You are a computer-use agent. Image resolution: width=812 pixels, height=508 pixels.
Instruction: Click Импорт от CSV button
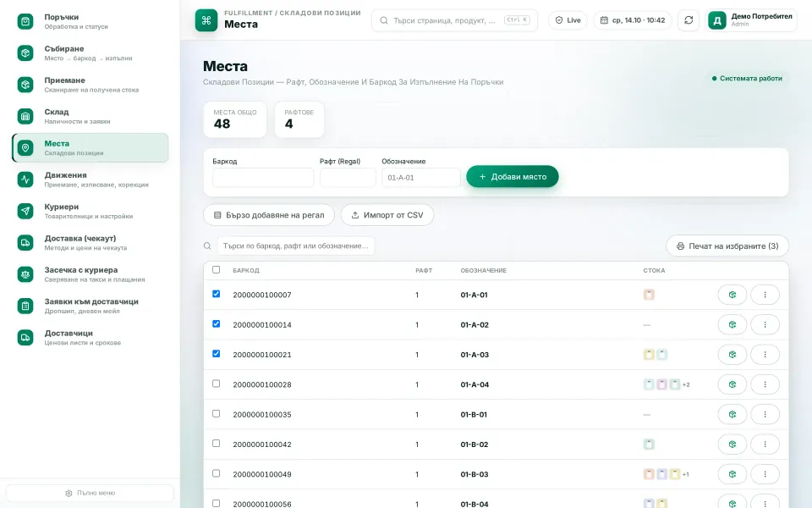coord(387,215)
